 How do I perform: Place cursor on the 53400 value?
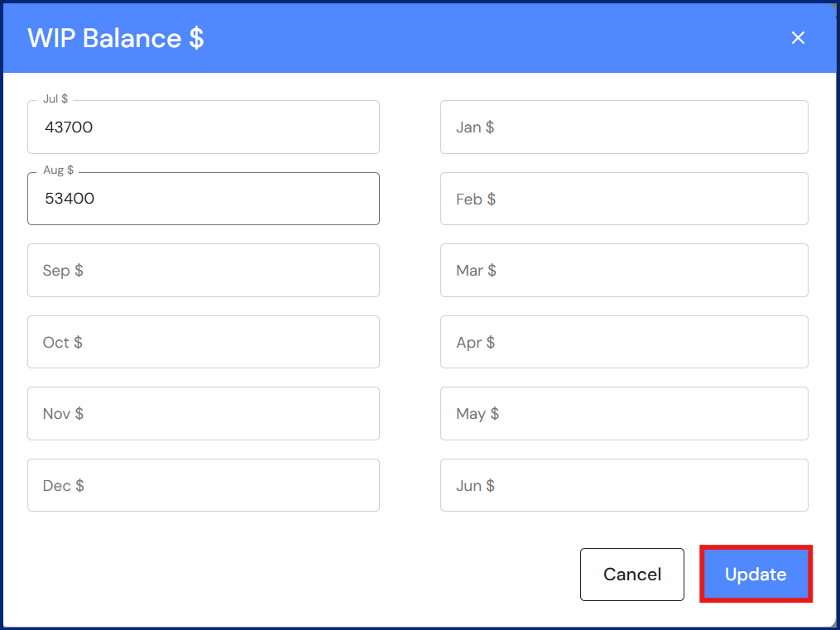[x=70, y=199]
